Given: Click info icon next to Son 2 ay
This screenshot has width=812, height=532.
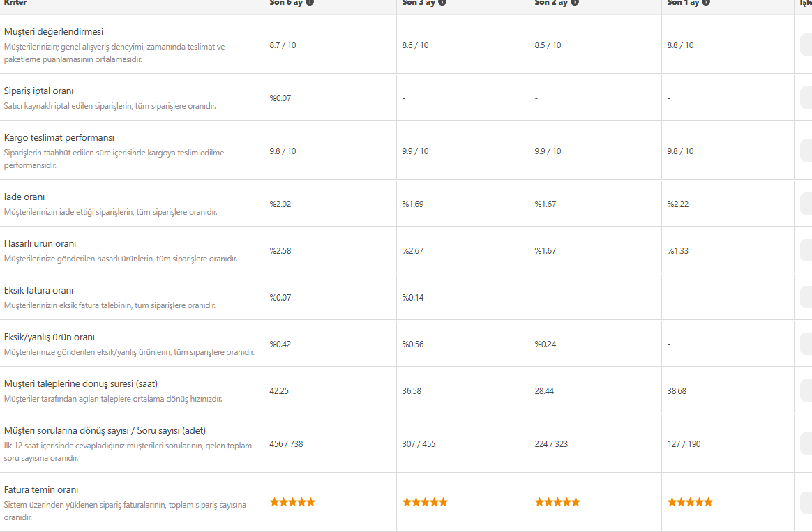Looking at the screenshot, I should pos(575,3).
